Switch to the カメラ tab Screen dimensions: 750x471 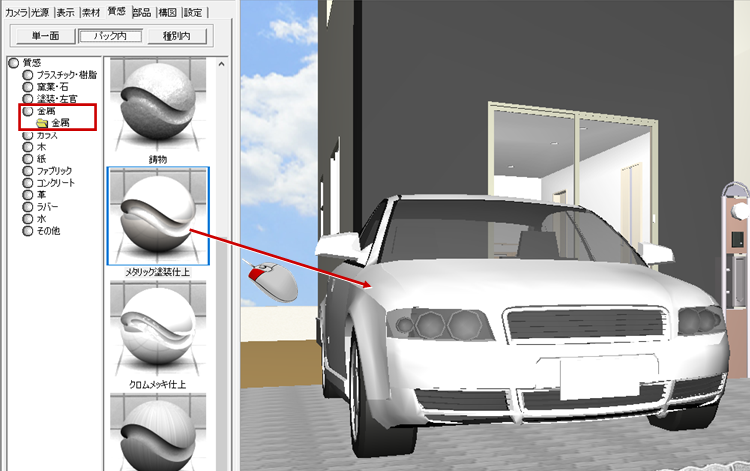point(16,12)
